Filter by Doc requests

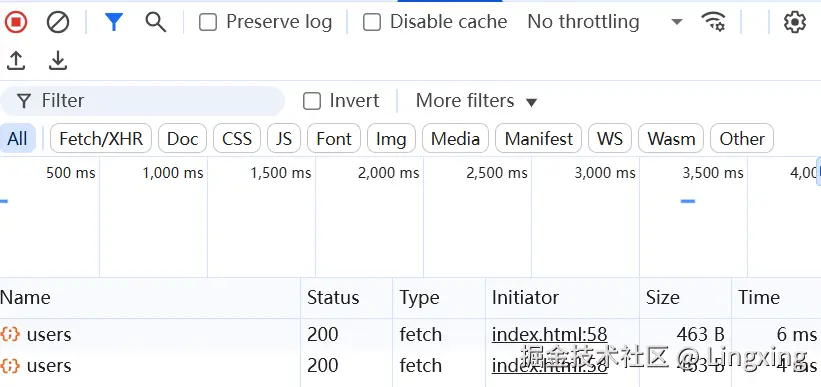(182, 139)
